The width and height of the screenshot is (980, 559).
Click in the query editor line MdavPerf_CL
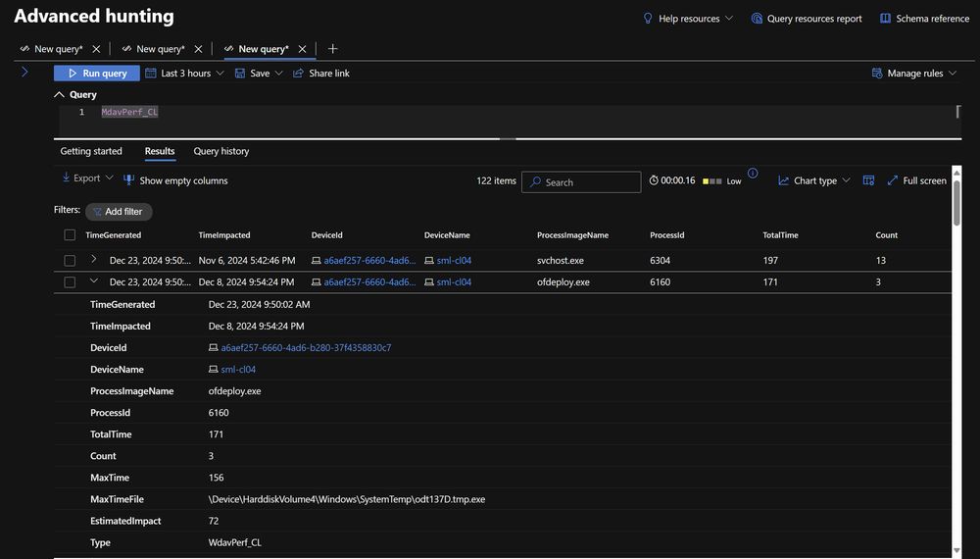pos(130,112)
